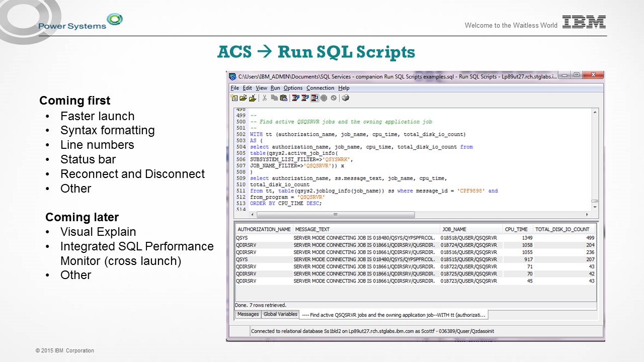Click the 'Connected to relational database' status bar text
Screen dimensions: 644x362
[x=372, y=331]
